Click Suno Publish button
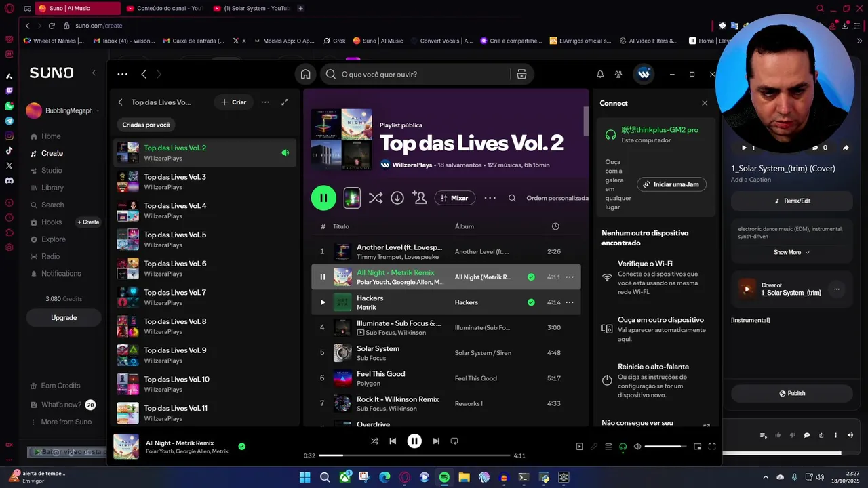The image size is (868, 488). tap(791, 393)
